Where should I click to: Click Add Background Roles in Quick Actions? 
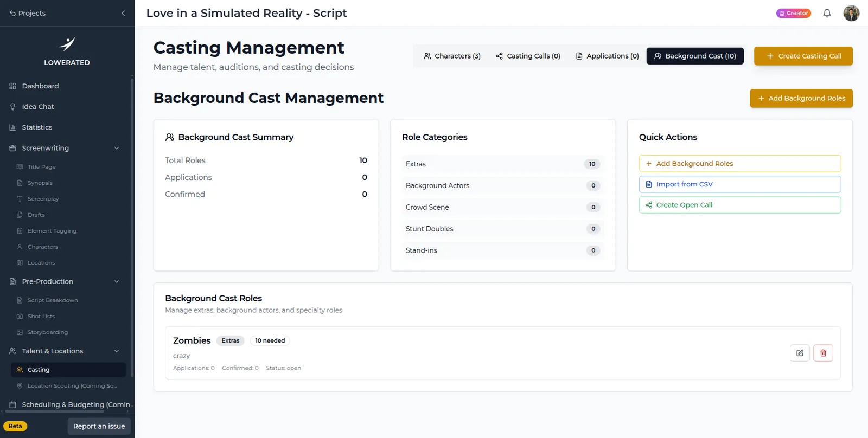[x=740, y=164]
